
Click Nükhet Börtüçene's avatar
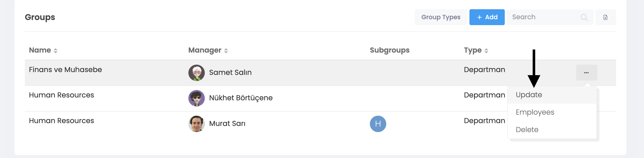point(197,98)
